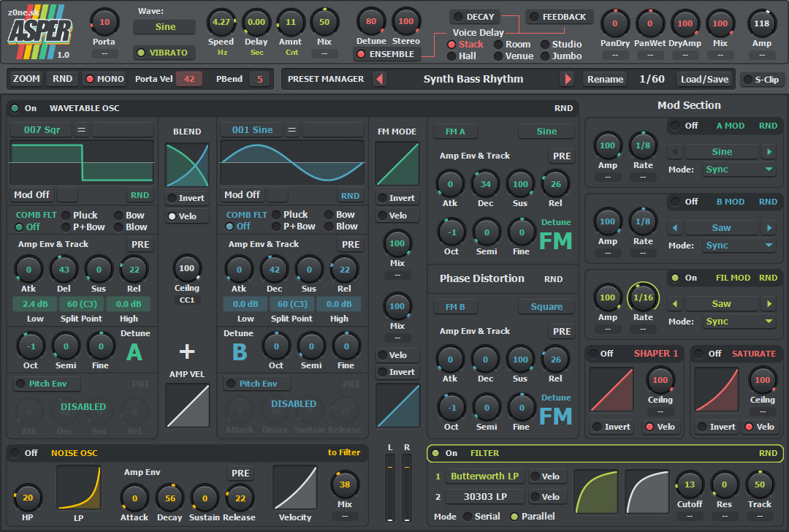
Task: Click the 60 (C3) Split Point field of Osc A
Action: click(x=82, y=304)
